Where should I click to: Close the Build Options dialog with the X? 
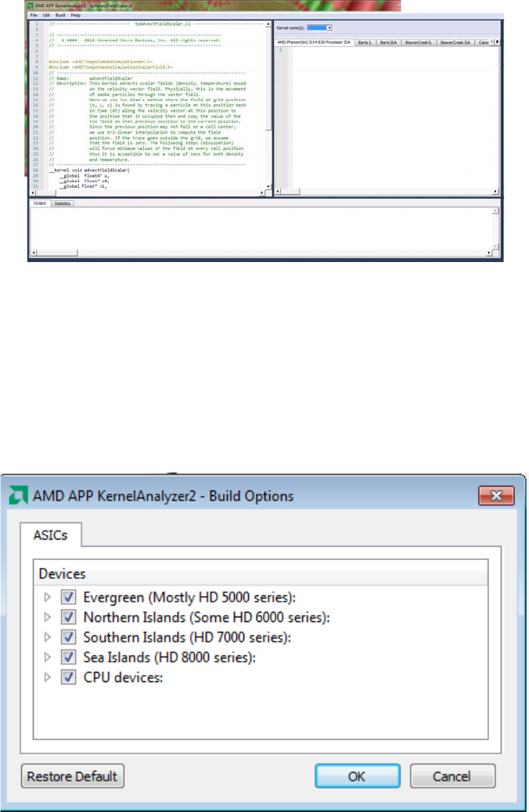tap(496, 496)
